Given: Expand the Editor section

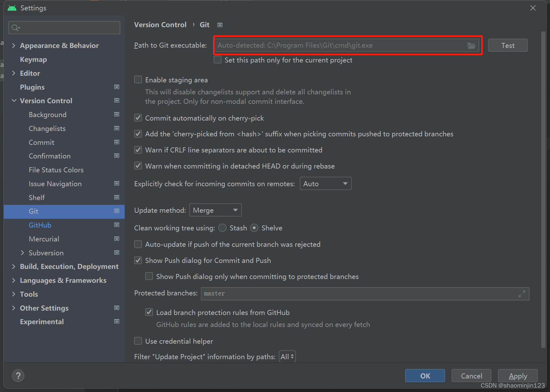Looking at the screenshot, I should 14,73.
